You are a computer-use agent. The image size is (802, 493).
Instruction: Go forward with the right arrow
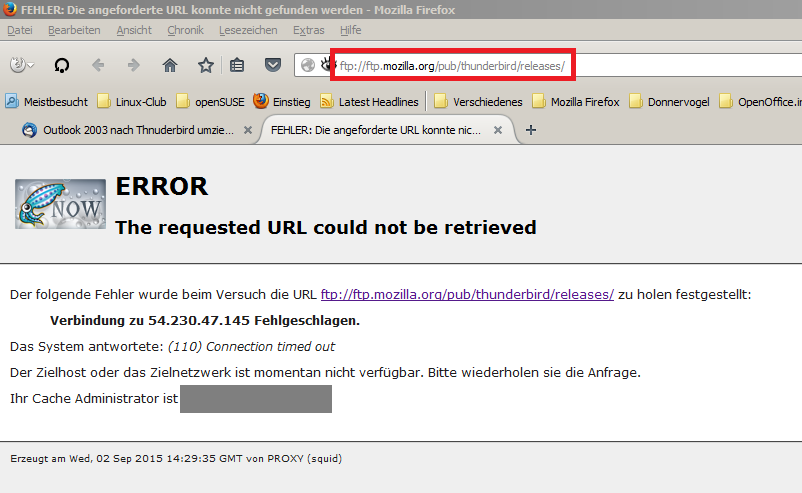click(x=133, y=65)
